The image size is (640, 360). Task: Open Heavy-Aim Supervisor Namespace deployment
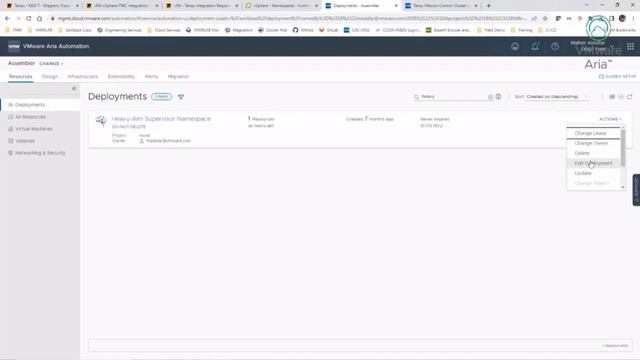(x=161, y=119)
